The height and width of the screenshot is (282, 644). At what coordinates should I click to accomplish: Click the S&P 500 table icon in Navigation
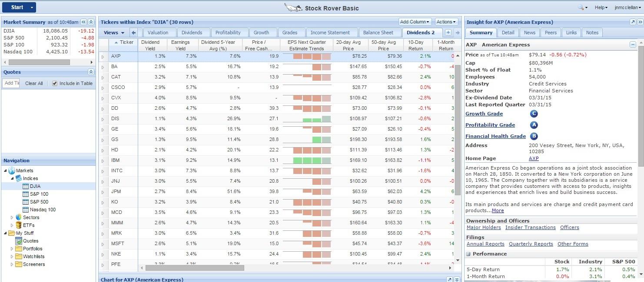[x=26, y=202]
